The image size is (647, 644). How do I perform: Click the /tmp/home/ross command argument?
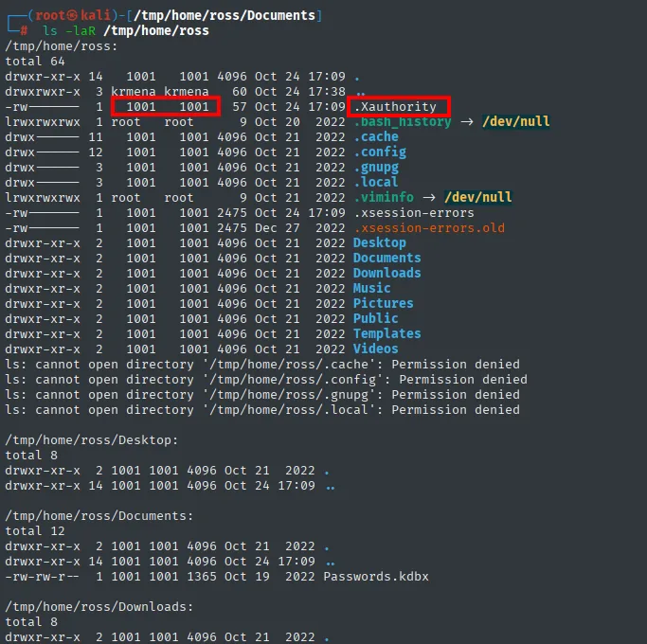[156, 31]
